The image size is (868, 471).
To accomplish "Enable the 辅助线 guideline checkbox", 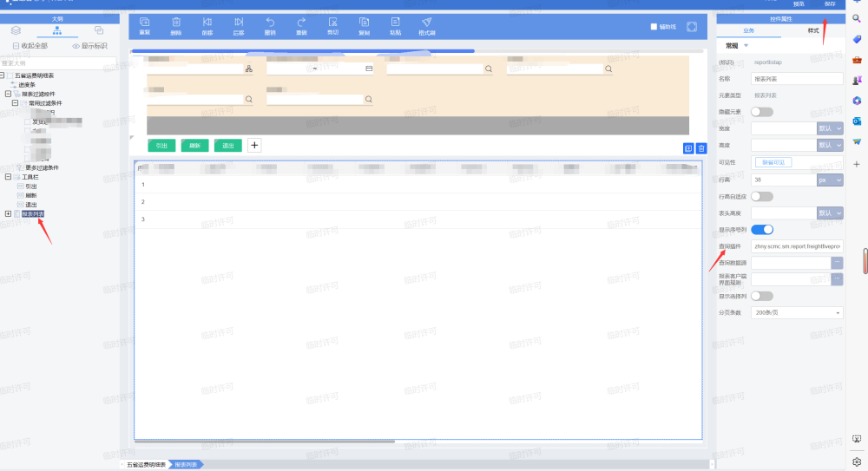I will (654, 27).
